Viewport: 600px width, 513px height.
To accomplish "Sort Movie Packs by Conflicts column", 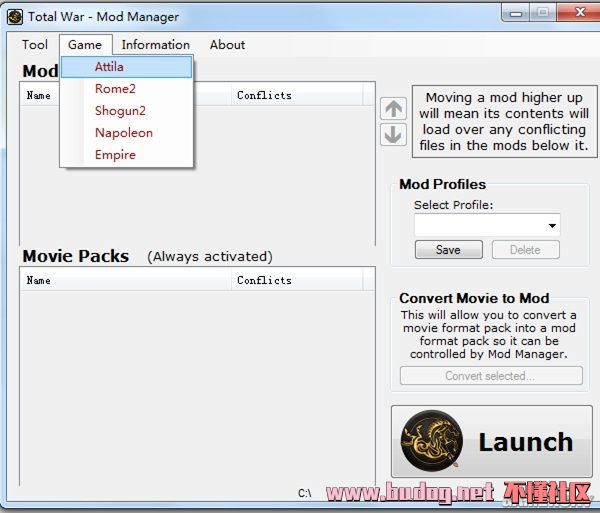I will click(297, 280).
